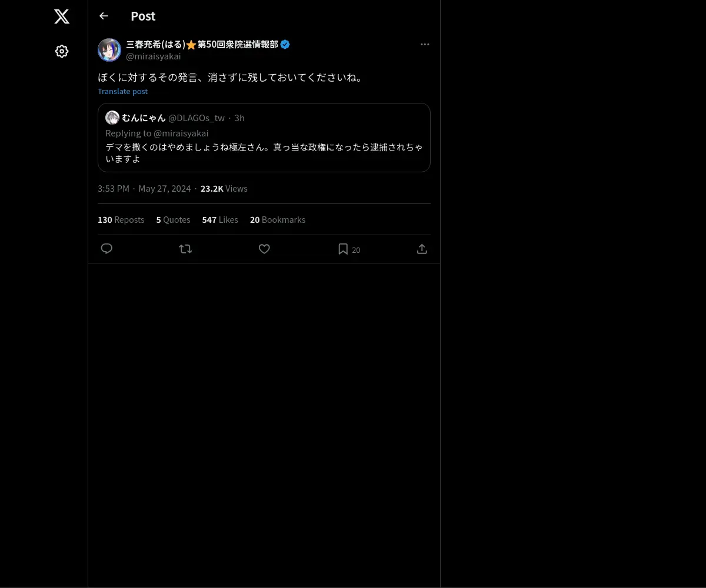View the 547 Likes list
This screenshot has height=588, width=706.
click(x=220, y=219)
